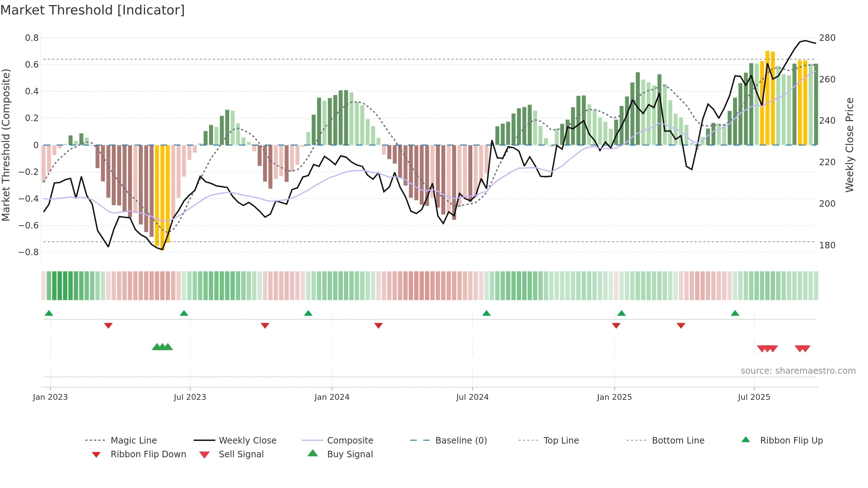Toggle the Bottom Line legend entry
This screenshot has width=868, height=488.
[x=665, y=440]
